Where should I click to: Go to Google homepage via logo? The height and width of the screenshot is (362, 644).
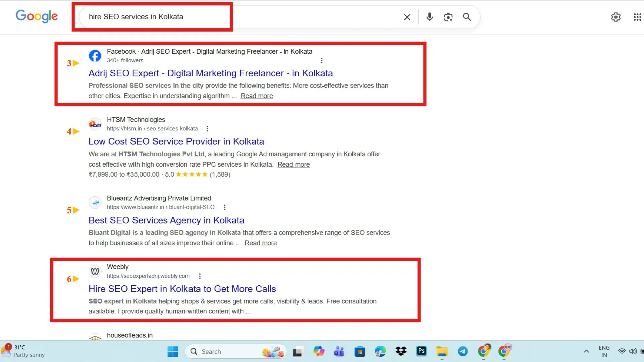[x=37, y=16]
